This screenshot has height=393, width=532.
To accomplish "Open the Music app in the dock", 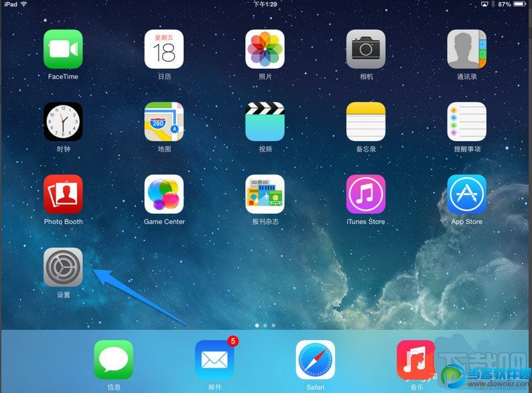I will click(416, 360).
